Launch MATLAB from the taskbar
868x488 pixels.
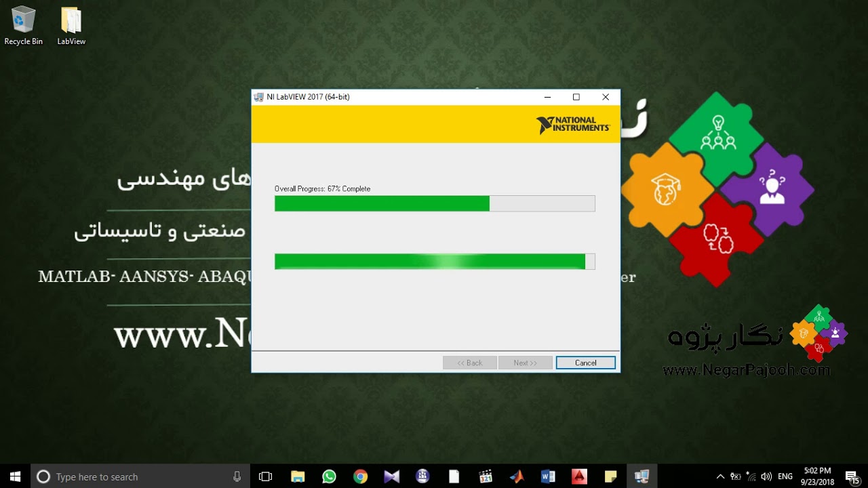tap(517, 476)
